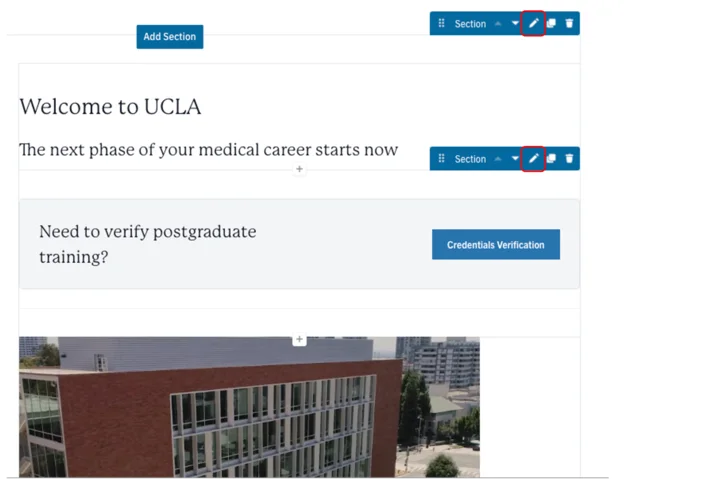Click the top Section toolbar label
The width and height of the screenshot is (720, 480).
pyautogui.click(x=470, y=23)
